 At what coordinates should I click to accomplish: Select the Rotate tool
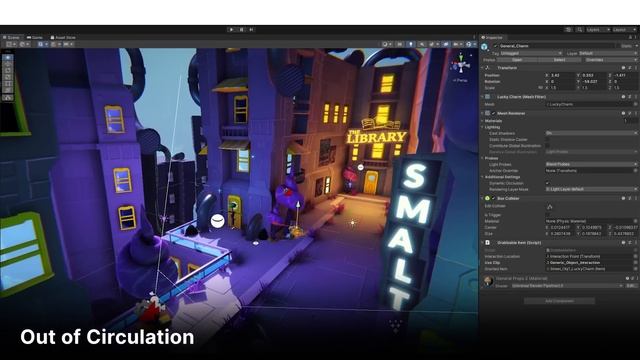click(8, 71)
